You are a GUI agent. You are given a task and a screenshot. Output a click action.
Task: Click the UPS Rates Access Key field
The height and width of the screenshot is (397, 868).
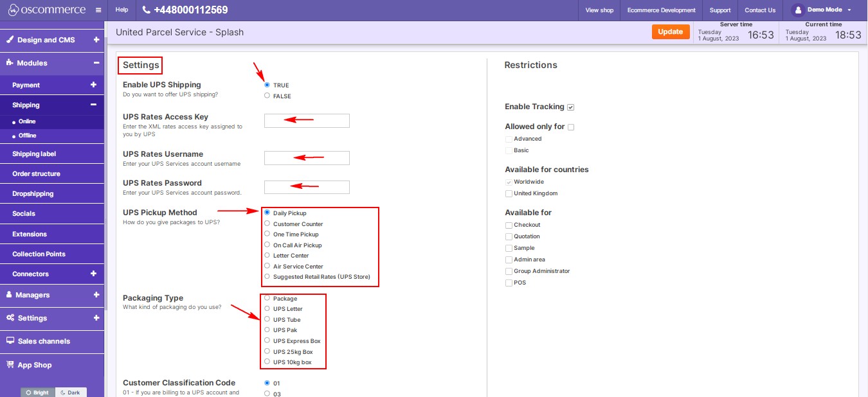[x=307, y=121]
